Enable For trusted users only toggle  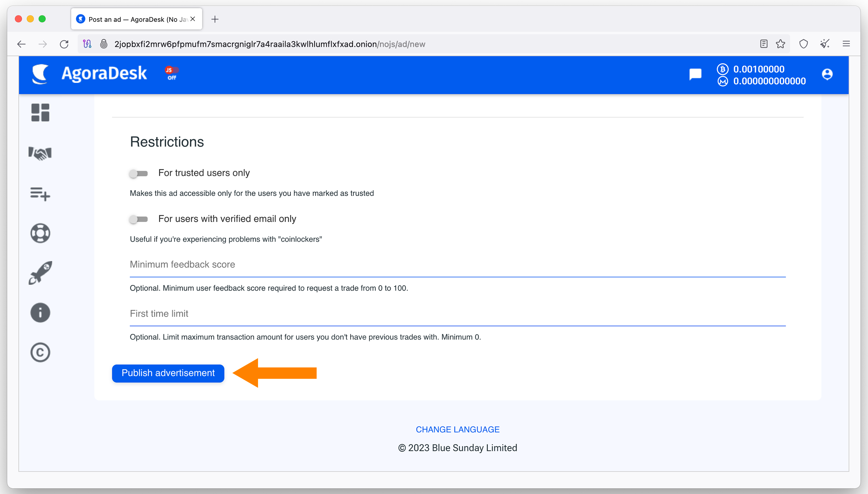139,174
